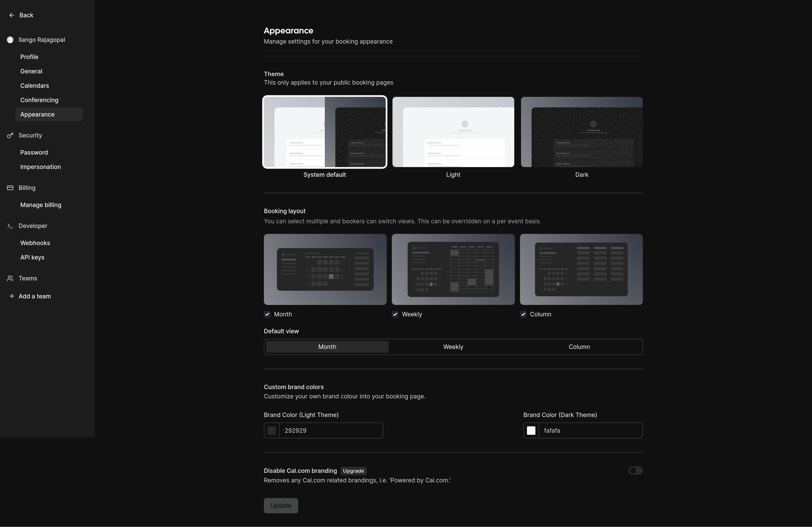Screen dimensions: 812x527
Task: Click the Month layout preview image
Action: 325,269
